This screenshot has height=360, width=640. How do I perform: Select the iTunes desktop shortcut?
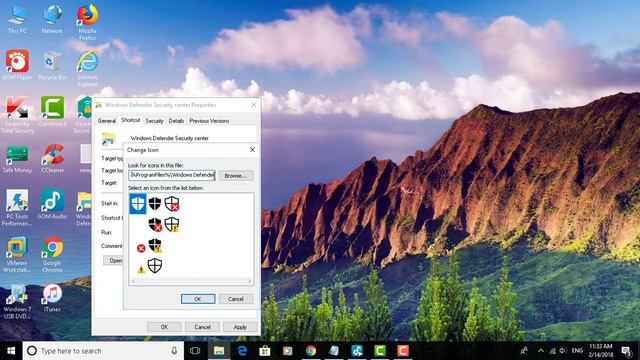pyautogui.click(x=52, y=298)
